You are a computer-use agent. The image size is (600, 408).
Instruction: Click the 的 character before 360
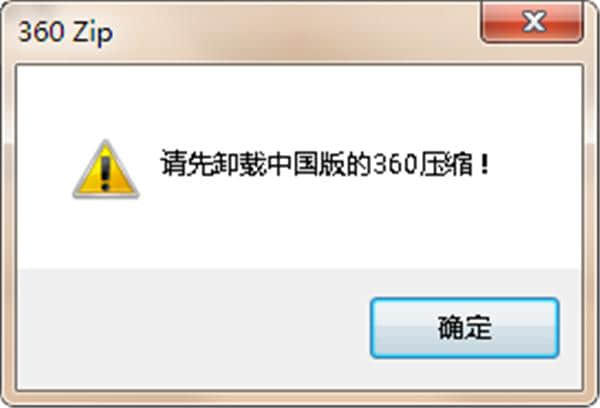tap(360, 165)
